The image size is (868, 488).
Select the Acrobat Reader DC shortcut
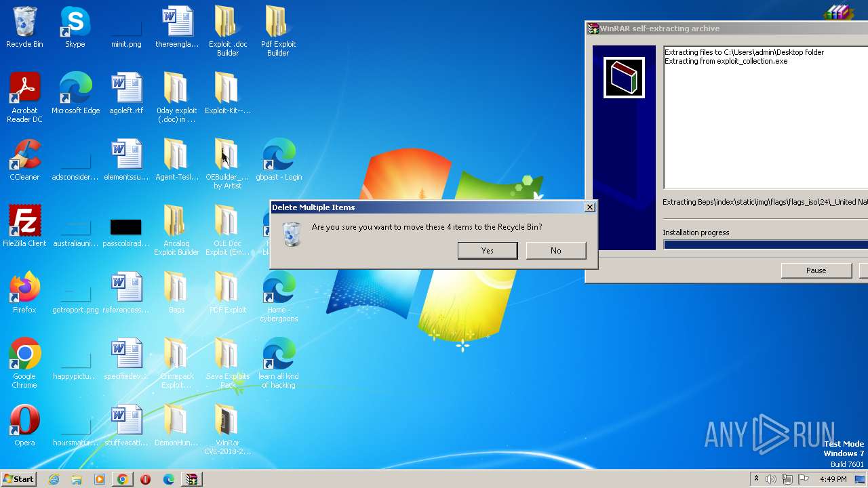24,98
